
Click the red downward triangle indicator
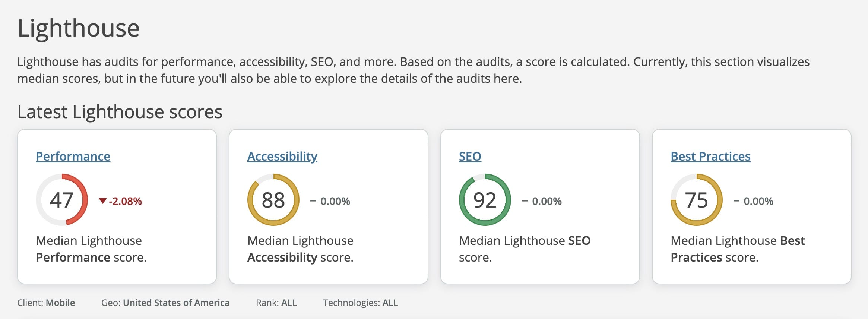point(103,200)
